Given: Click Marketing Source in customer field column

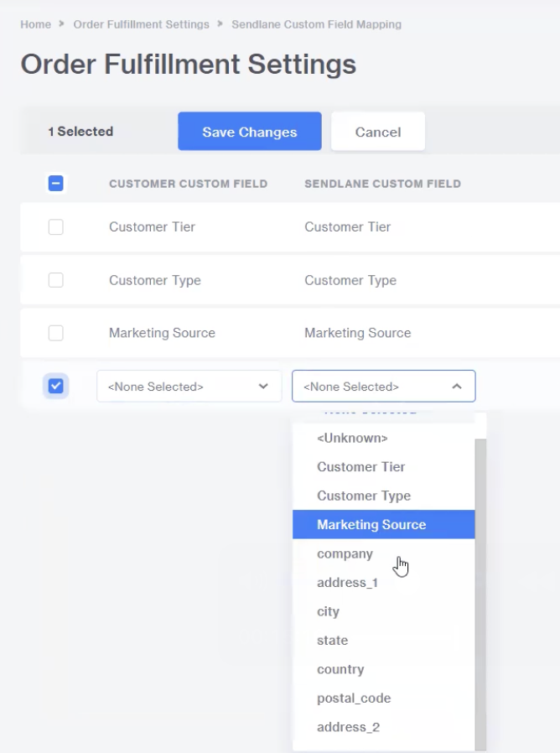Looking at the screenshot, I should [163, 333].
